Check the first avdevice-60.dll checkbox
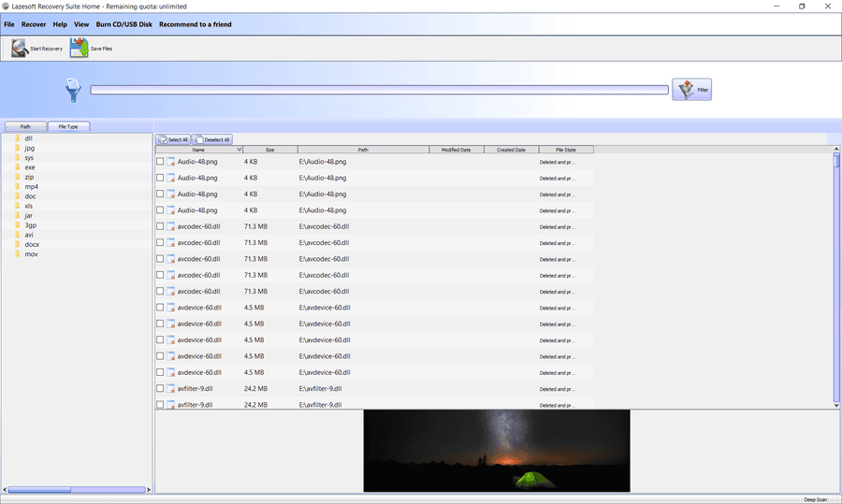The height and width of the screenshot is (504, 842). pyautogui.click(x=160, y=307)
